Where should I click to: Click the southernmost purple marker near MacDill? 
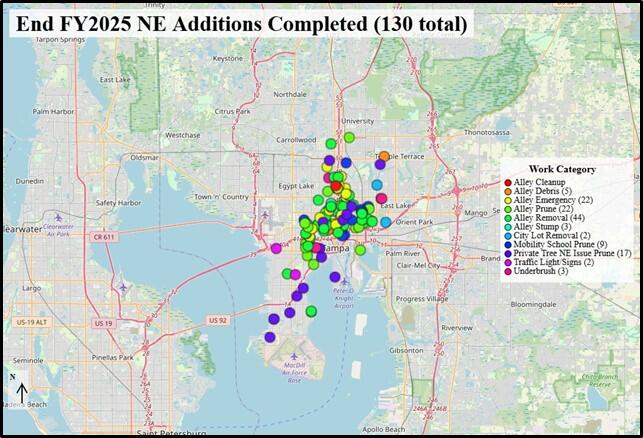pos(269,337)
